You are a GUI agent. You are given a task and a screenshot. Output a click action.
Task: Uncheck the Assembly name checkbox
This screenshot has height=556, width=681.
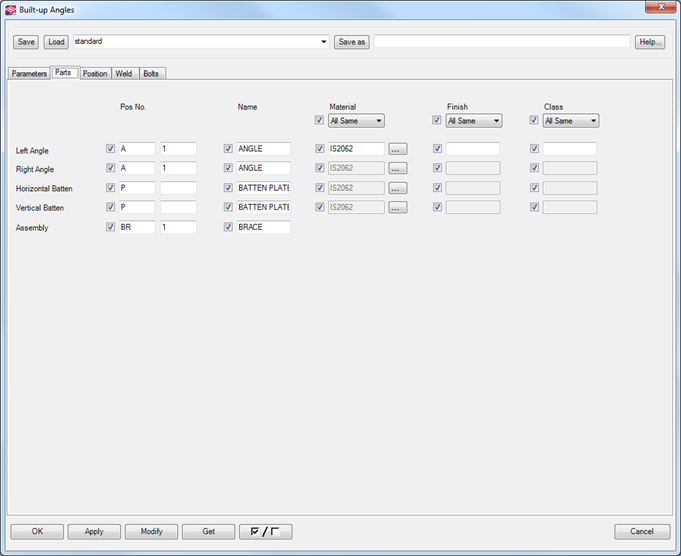click(x=228, y=228)
